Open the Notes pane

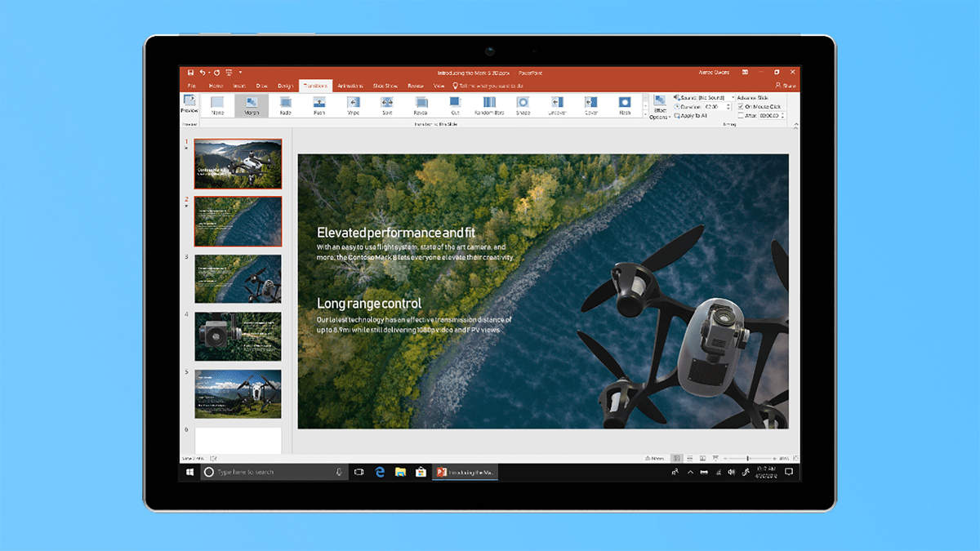click(655, 458)
